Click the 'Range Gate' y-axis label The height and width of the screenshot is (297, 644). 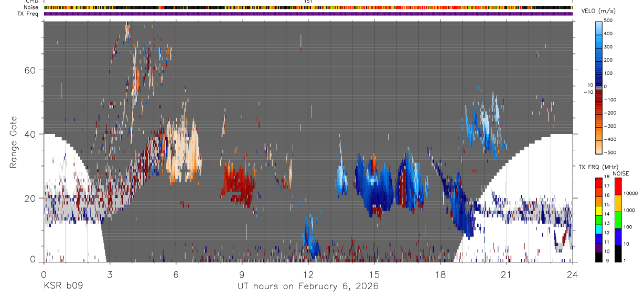(14, 142)
